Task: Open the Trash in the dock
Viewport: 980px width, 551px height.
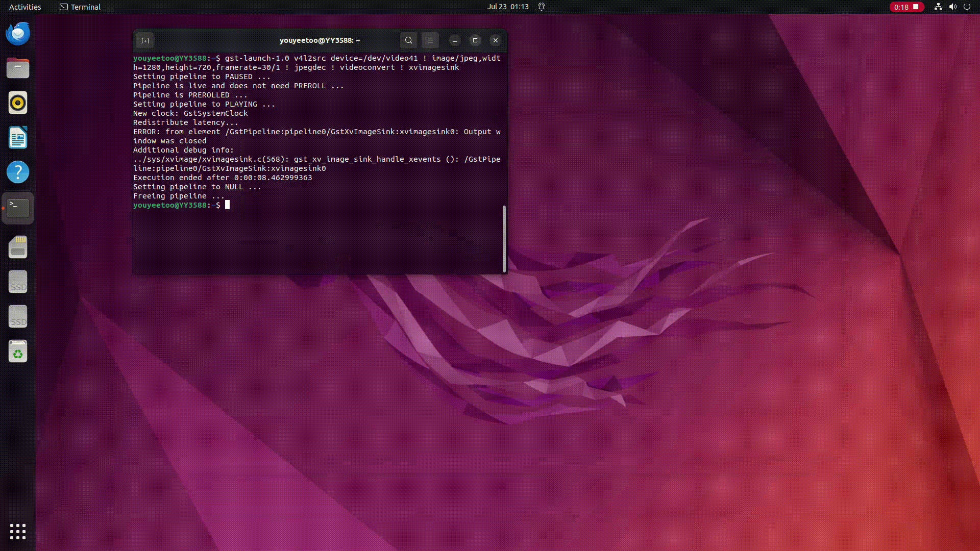Action: coord(18,352)
